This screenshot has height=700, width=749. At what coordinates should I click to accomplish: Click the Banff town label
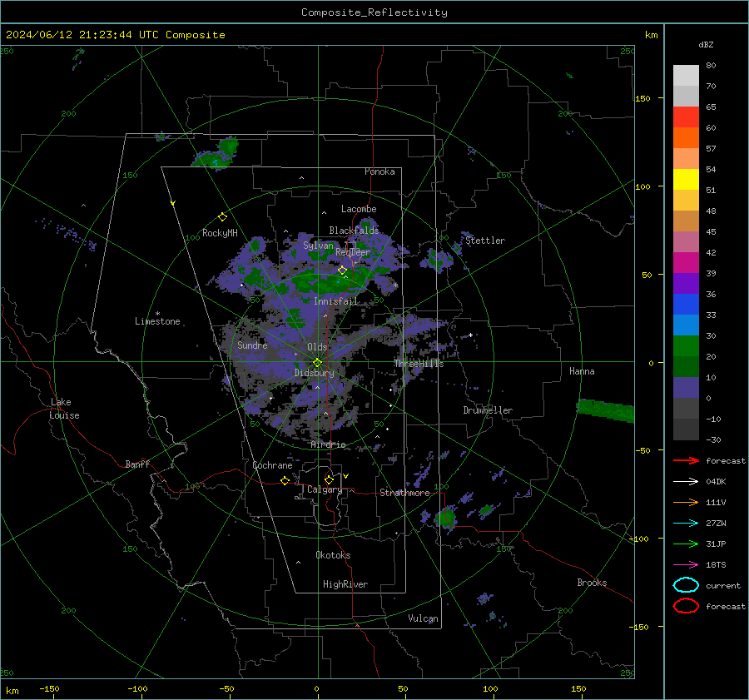pos(137,464)
